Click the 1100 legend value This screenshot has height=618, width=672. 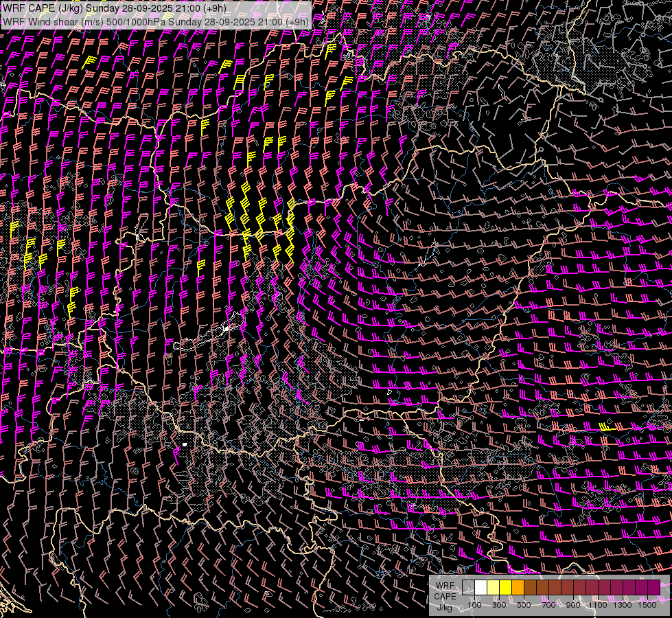pyautogui.click(x=599, y=605)
